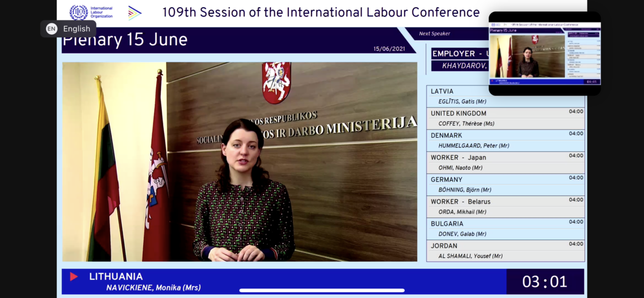Tap the EN language badge icon
Image resolution: width=644 pixels, height=298 pixels.
[51, 29]
